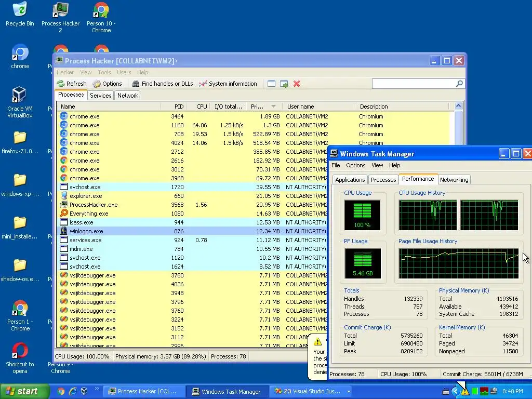Select the chrome desktop shortcut icon
Viewport: 532px width, 399px height.
[20, 56]
